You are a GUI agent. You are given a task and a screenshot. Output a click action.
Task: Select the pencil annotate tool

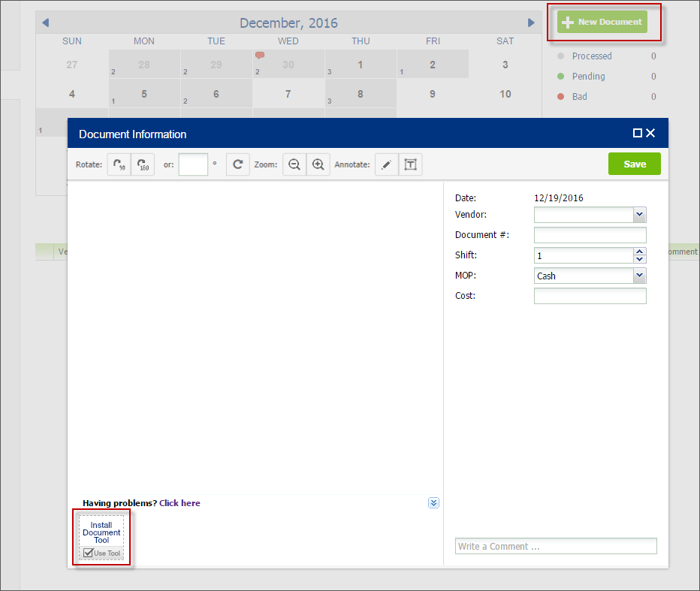(x=386, y=164)
